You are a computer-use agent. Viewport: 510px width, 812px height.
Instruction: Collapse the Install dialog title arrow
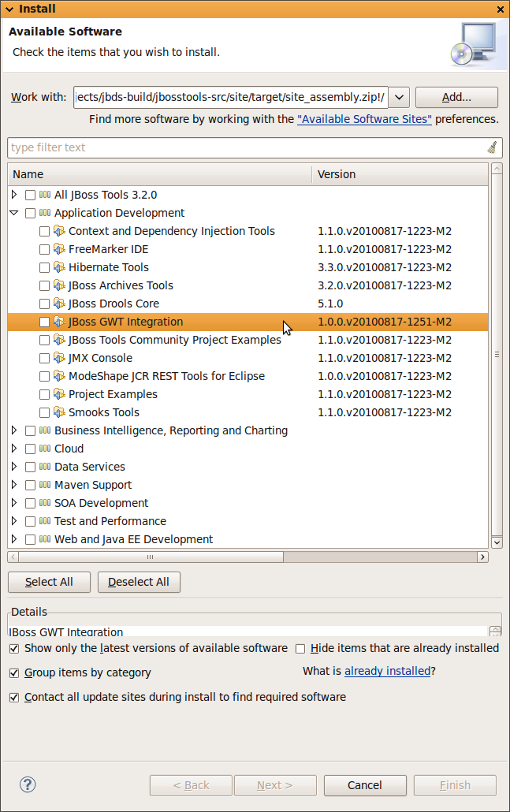pos(9,9)
